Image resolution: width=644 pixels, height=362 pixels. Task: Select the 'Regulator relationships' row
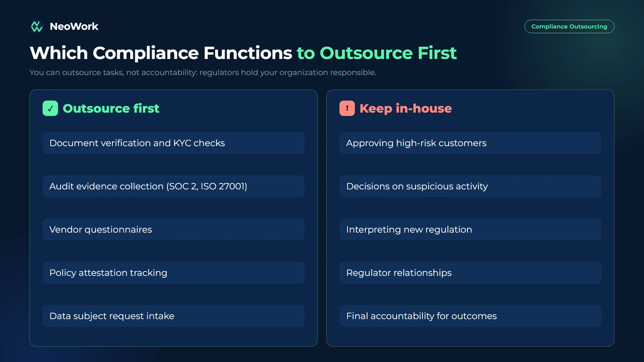click(470, 273)
